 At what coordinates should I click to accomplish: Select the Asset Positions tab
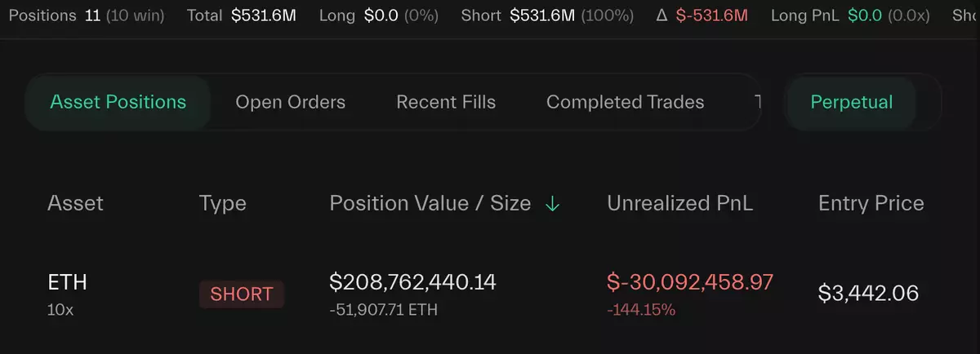(118, 102)
